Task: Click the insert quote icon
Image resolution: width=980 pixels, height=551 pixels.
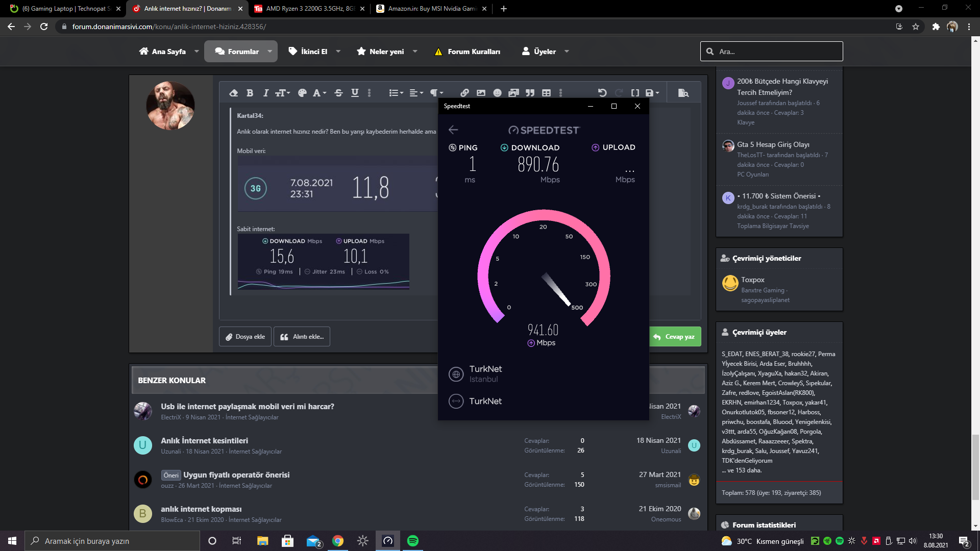Action: coord(530,93)
